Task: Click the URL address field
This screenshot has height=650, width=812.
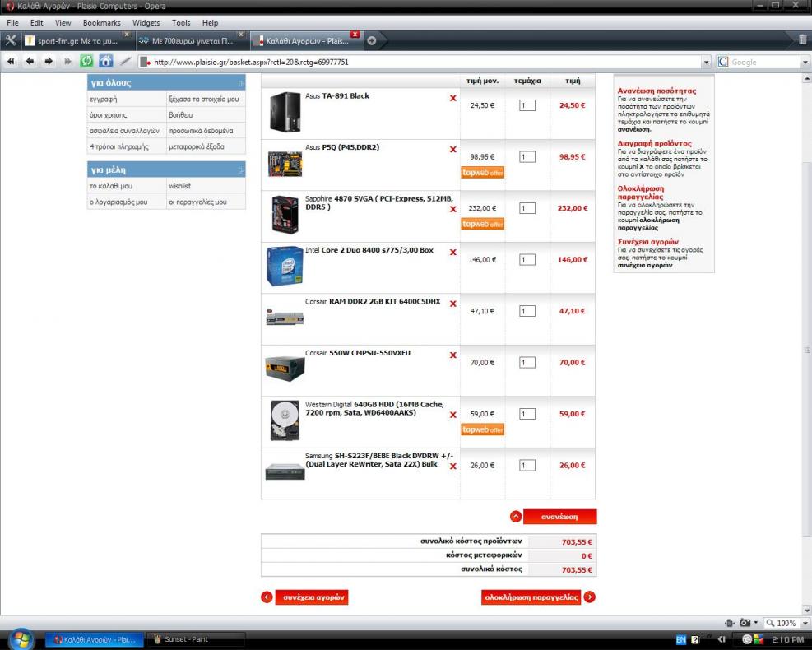Action: coord(420,63)
